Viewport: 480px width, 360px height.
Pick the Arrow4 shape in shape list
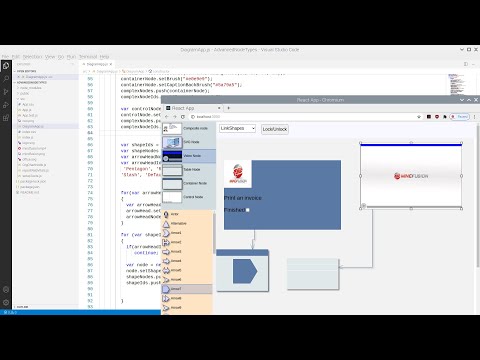(187, 261)
